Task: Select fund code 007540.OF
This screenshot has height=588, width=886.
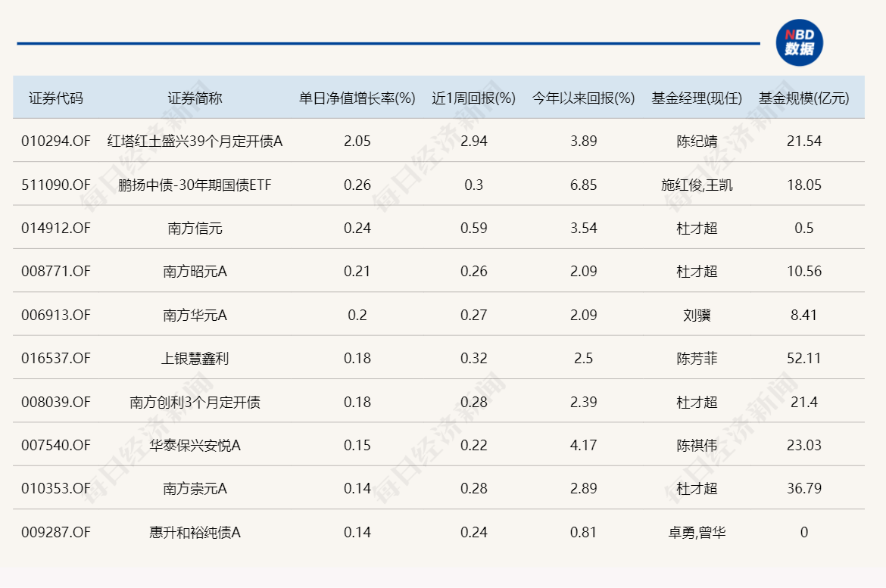Action: click(x=56, y=445)
